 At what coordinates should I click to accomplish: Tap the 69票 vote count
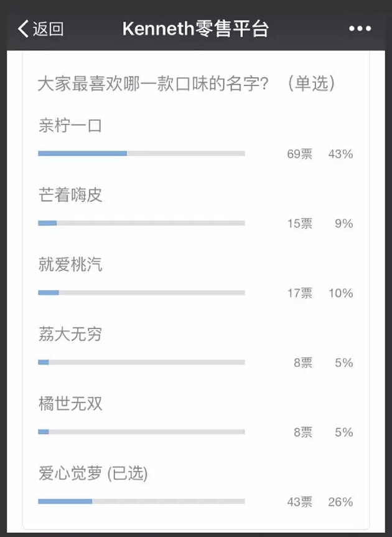point(299,154)
